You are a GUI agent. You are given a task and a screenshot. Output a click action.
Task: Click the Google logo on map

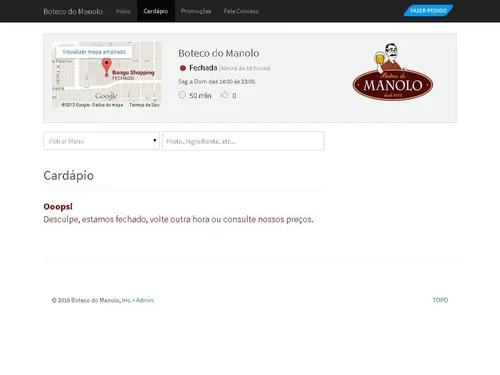pyautogui.click(x=106, y=96)
